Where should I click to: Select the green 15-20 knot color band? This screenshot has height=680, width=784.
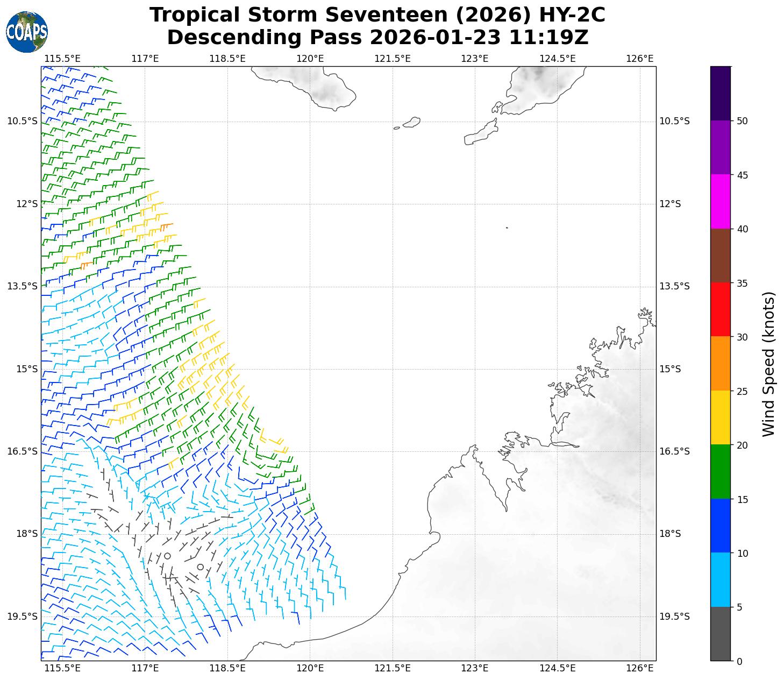[721, 471]
